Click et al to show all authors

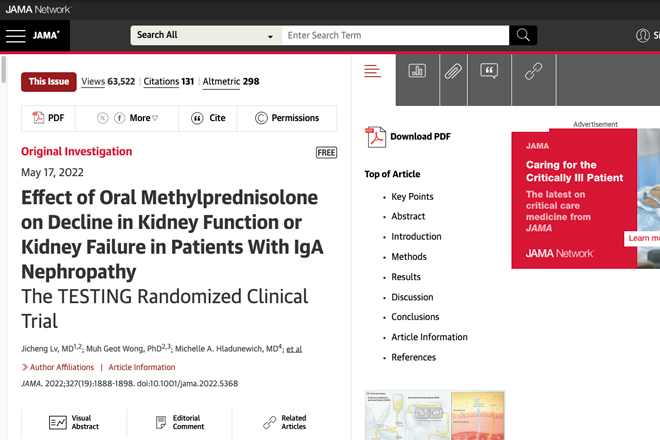pos(294,349)
